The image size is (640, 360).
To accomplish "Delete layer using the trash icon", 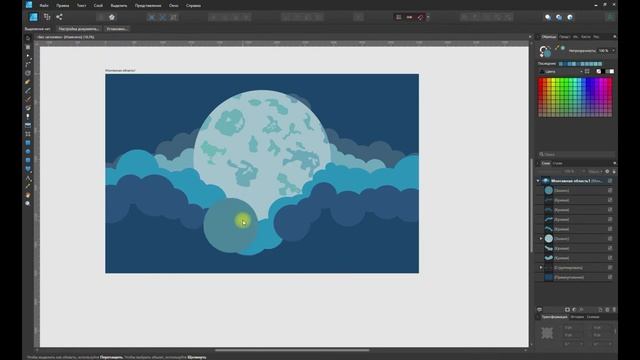I will [614, 310].
